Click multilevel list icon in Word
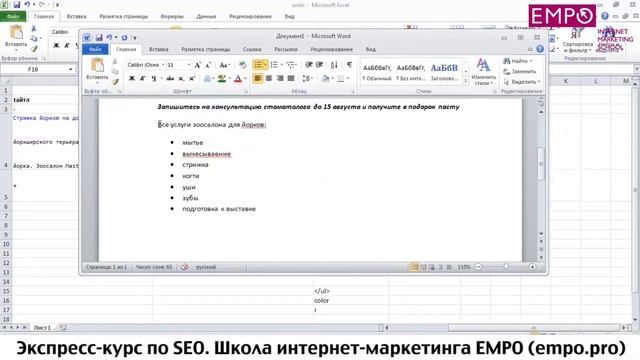 [290, 65]
